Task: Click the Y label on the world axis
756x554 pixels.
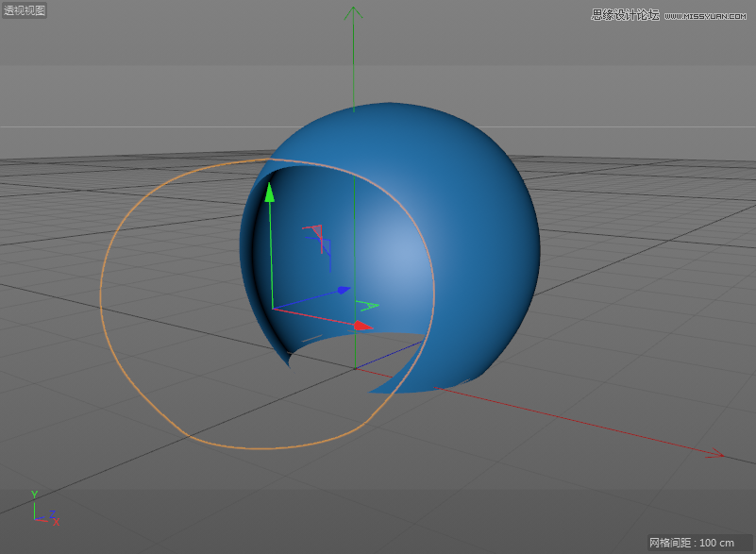Action: pos(34,495)
